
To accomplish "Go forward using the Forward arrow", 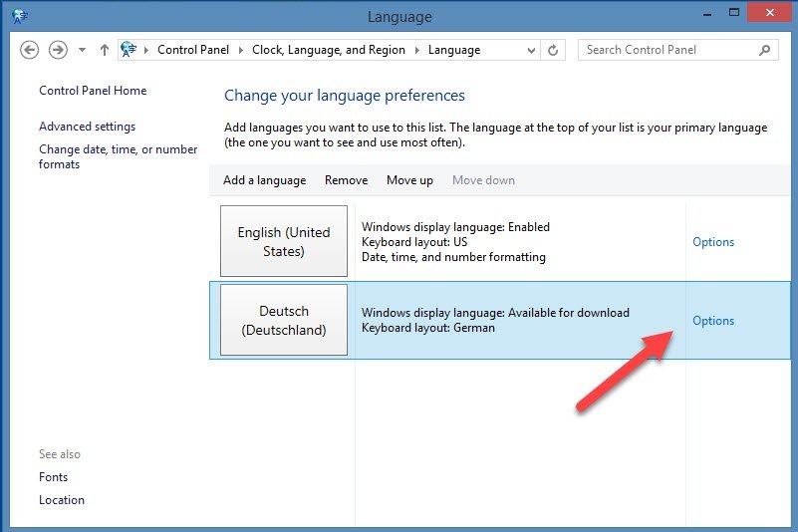I will (x=58, y=50).
